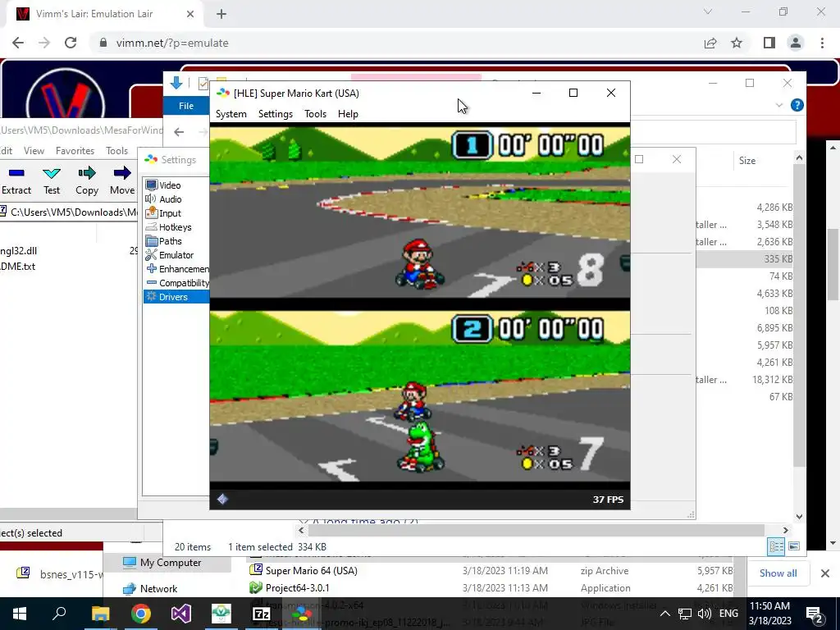Open the Settings menu in bsnes
The height and width of the screenshot is (630, 840).
click(x=276, y=114)
